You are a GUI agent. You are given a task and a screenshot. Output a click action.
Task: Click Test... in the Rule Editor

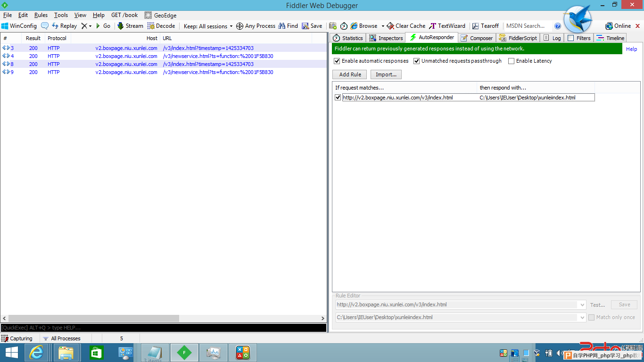(597, 305)
